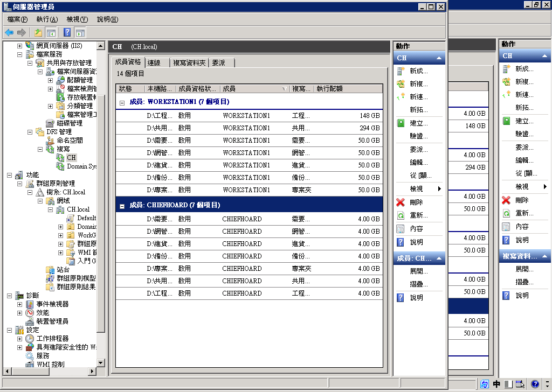Click the 工作排程器 clock icon
This screenshot has width=552, height=392.
[30, 339]
